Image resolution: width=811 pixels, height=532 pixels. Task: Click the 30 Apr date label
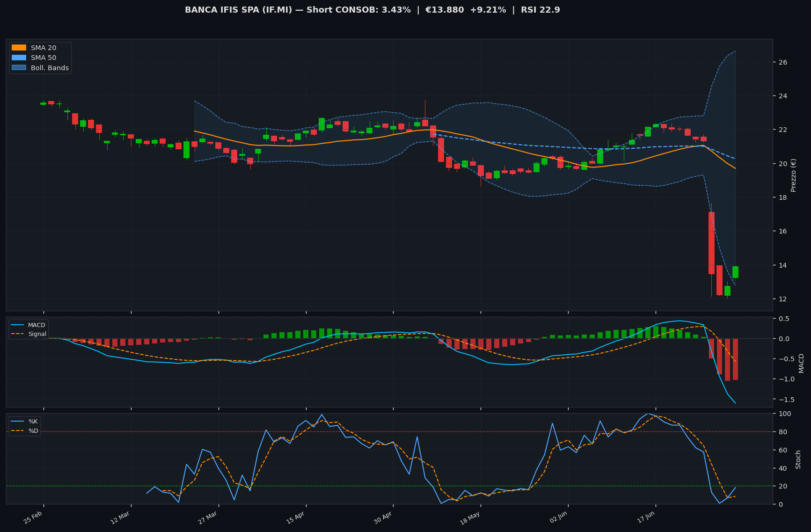click(x=383, y=517)
